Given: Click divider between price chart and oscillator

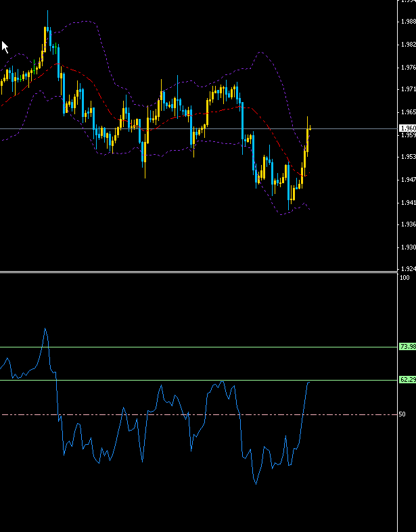Looking at the screenshot, I should coord(203,272).
